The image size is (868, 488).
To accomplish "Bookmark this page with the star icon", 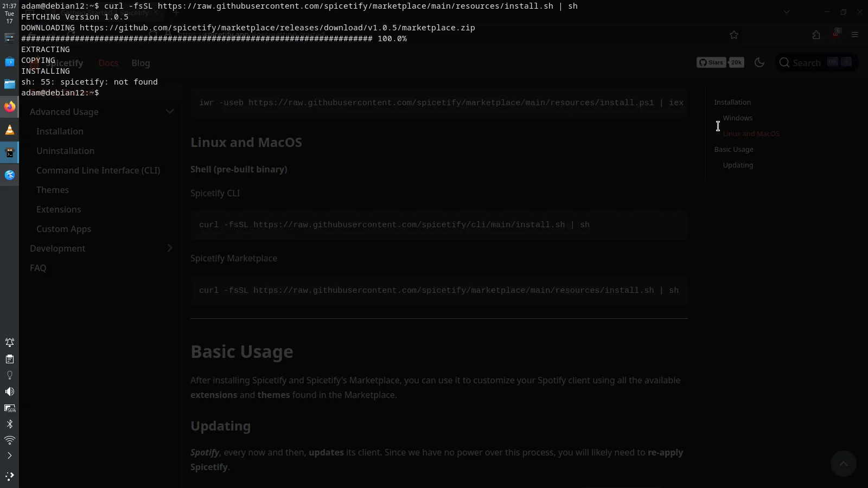I will coord(734,35).
